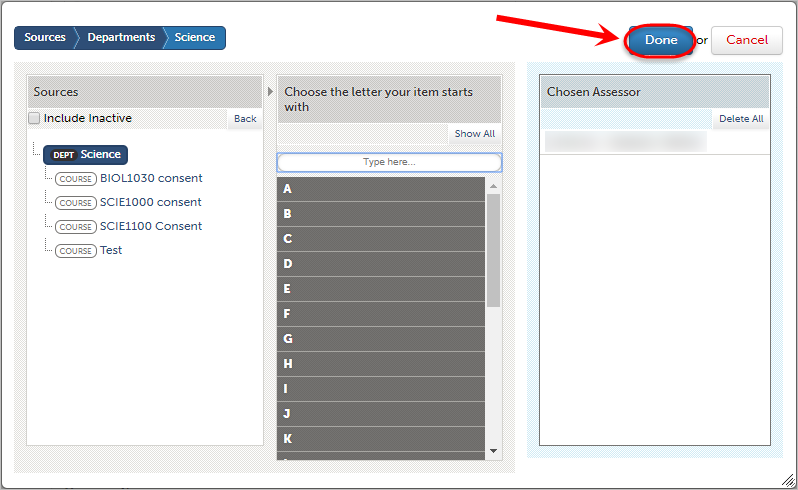This screenshot has width=798, height=490.
Task: Choose letter B
Action: [381, 214]
